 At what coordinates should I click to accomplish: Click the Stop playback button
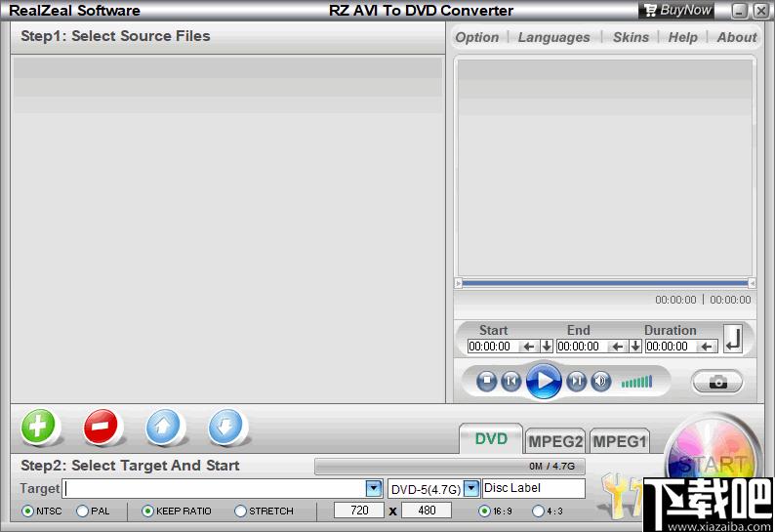coord(487,382)
